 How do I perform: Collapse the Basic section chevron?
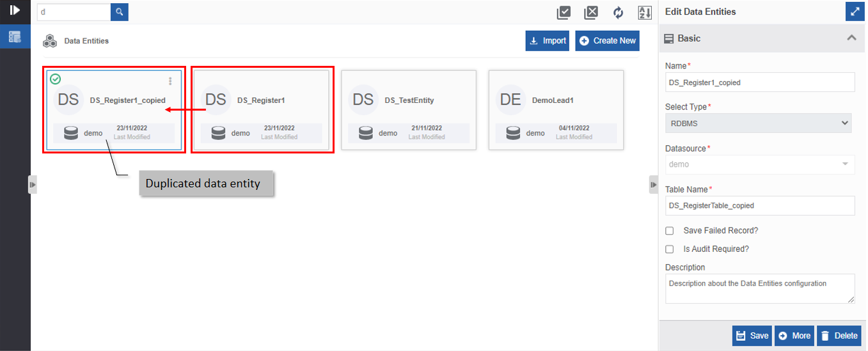(851, 38)
